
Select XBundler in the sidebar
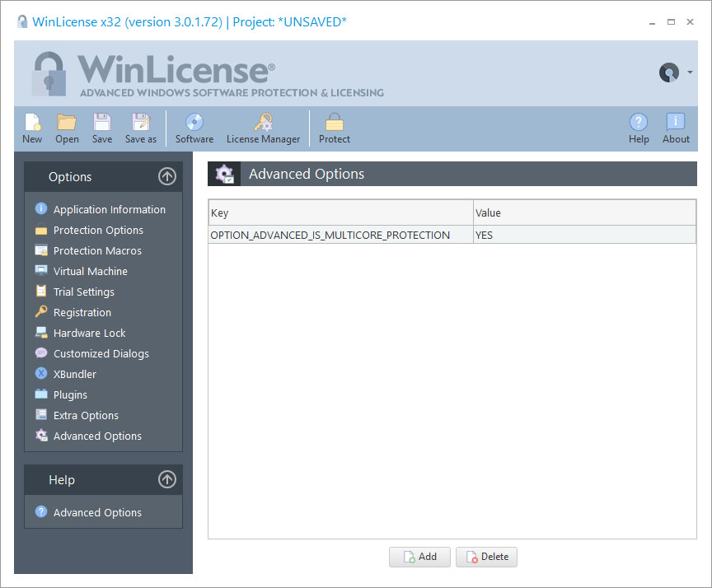(x=75, y=375)
